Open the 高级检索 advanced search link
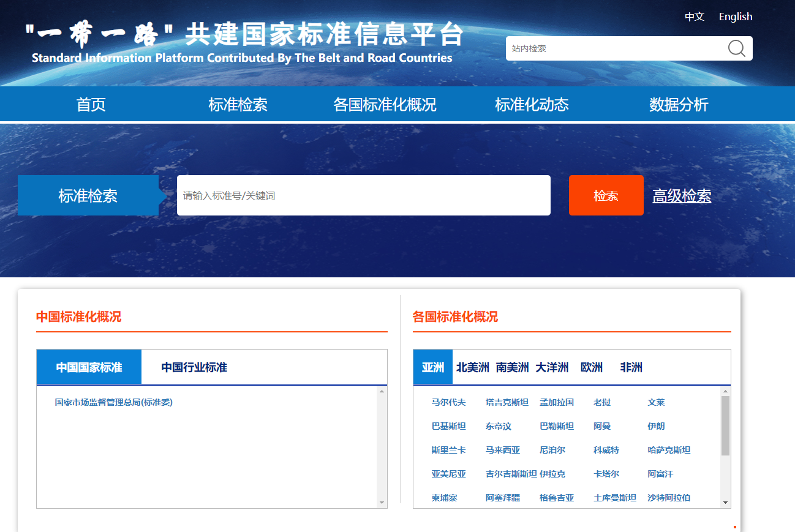795x532 pixels. [682, 196]
